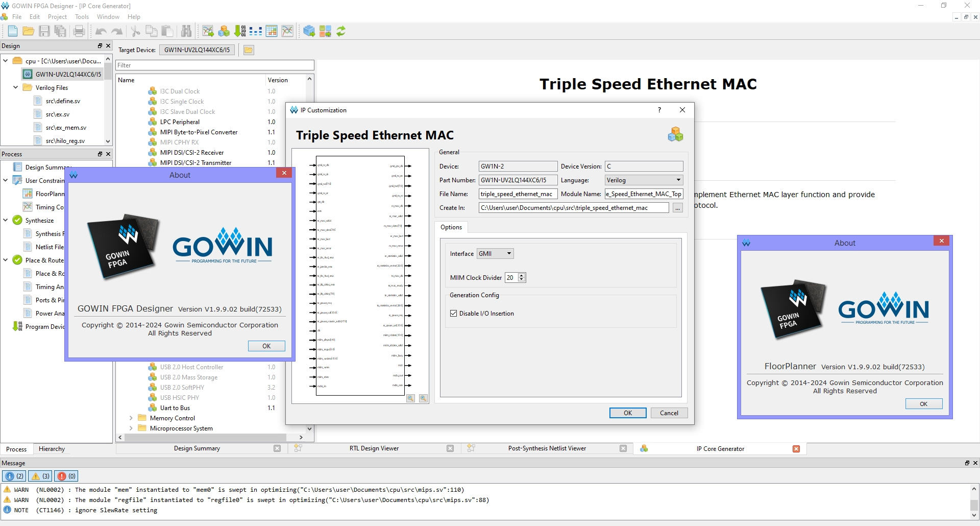Click the blue brick with arrow icon
The width and height of the screenshot is (980, 526).
[309, 31]
